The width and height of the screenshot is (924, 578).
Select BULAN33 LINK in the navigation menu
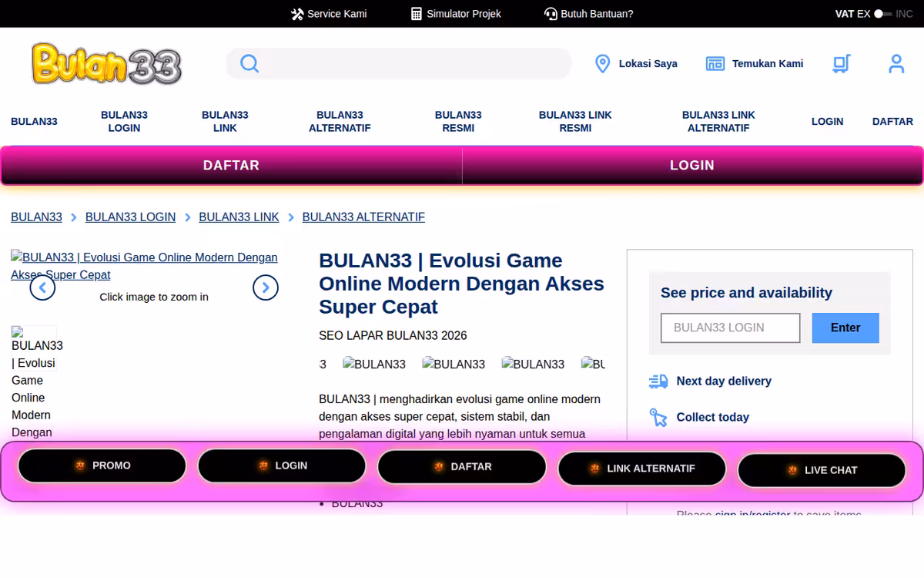click(225, 122)
